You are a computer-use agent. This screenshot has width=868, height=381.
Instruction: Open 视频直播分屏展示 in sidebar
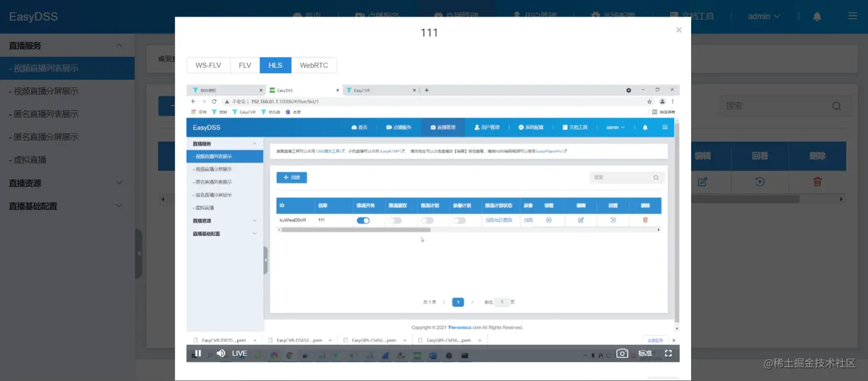[67, 91]
